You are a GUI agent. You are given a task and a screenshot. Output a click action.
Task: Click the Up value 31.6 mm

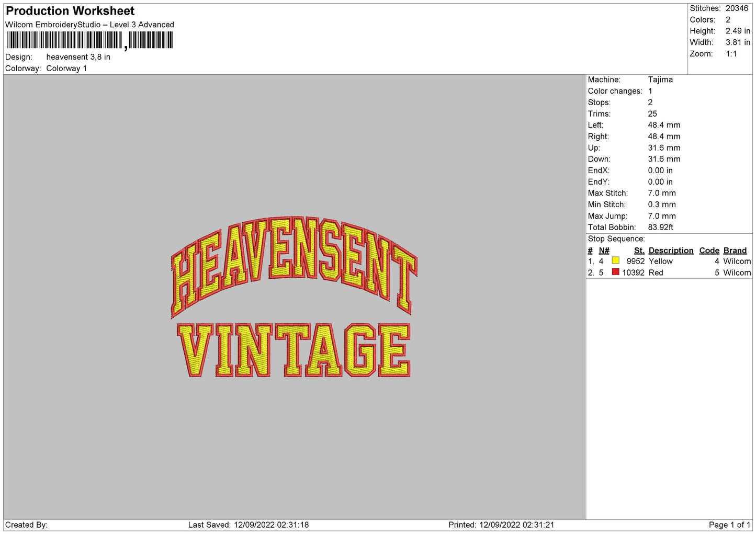(664, 148)
